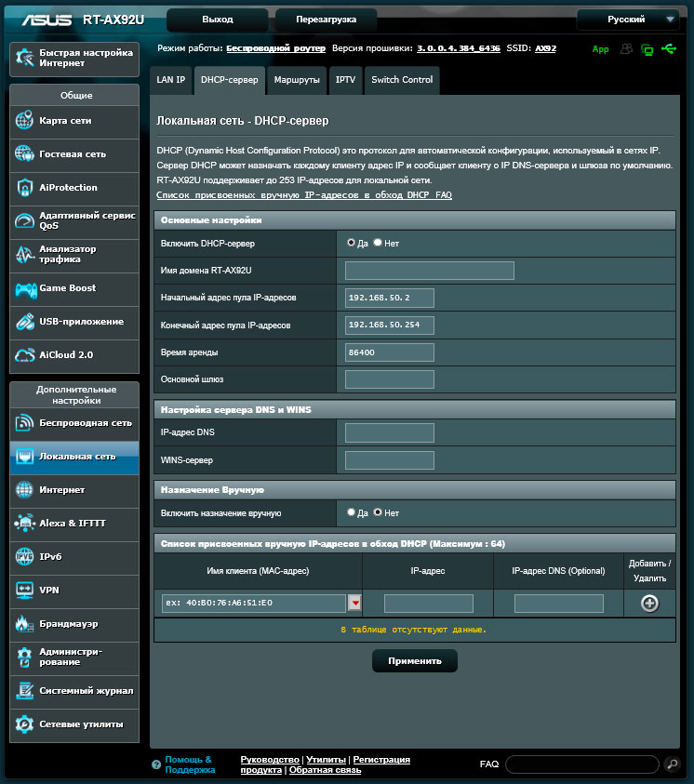The width and height of the screenshot is (694, 784).
Task: Click the AiCloud 2.0 cloud icon
Action: click(x=24, y=355)
